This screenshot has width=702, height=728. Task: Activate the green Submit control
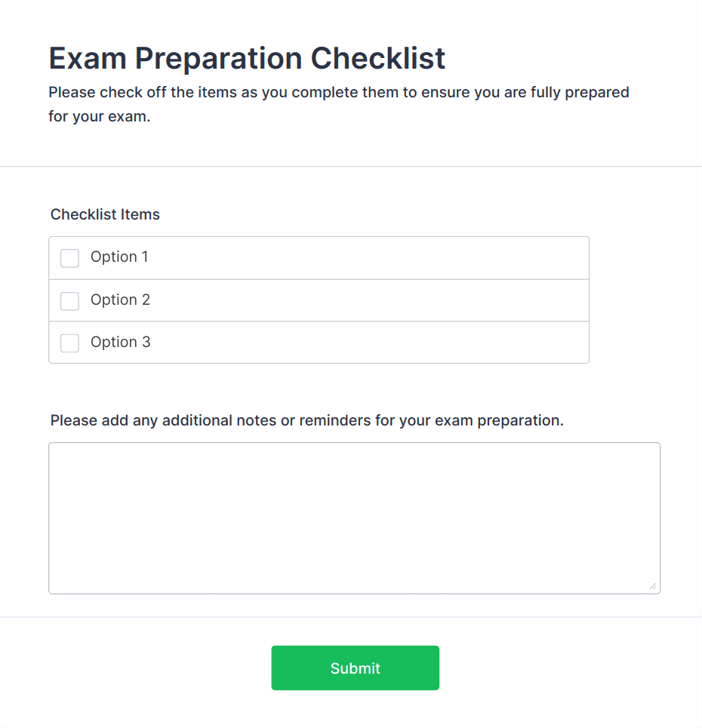click(x=355, y=668)
